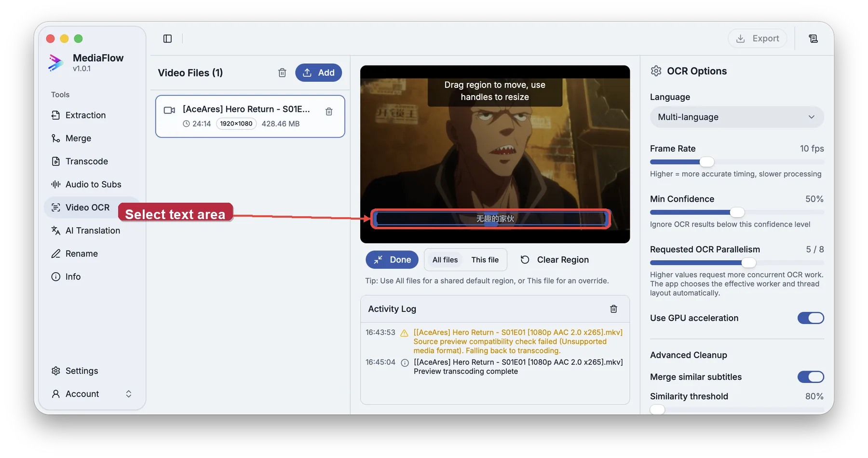Disable Use GPU acceleration switch

click(x=811, y=318)
